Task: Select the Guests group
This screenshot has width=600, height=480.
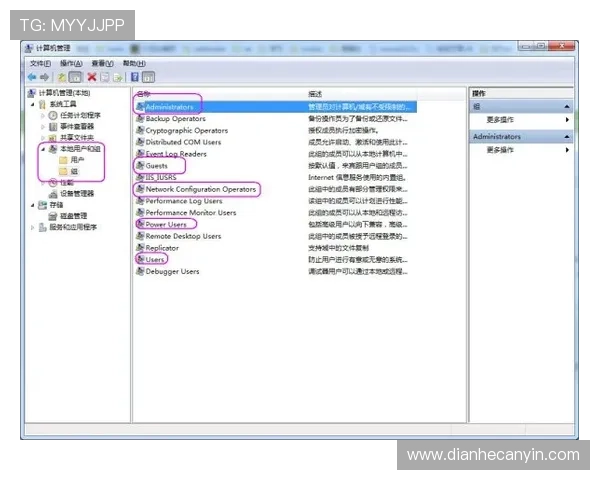Action: (157, 166)
